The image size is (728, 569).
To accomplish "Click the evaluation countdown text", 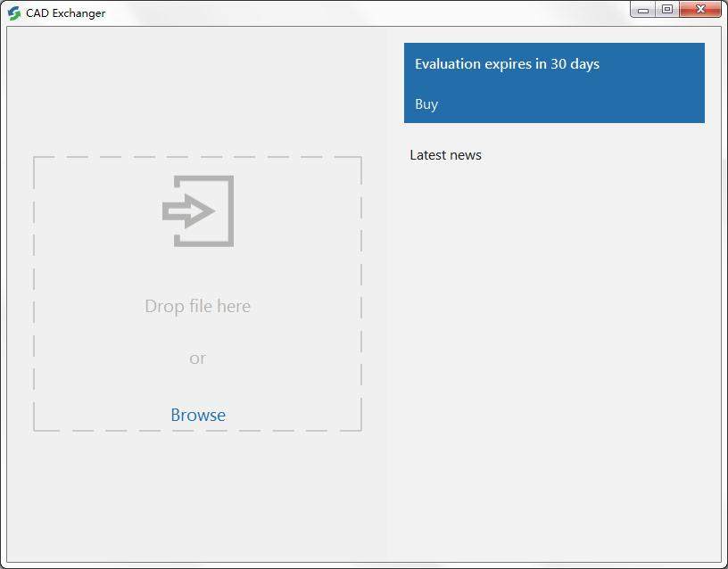I will click(507, 64).
